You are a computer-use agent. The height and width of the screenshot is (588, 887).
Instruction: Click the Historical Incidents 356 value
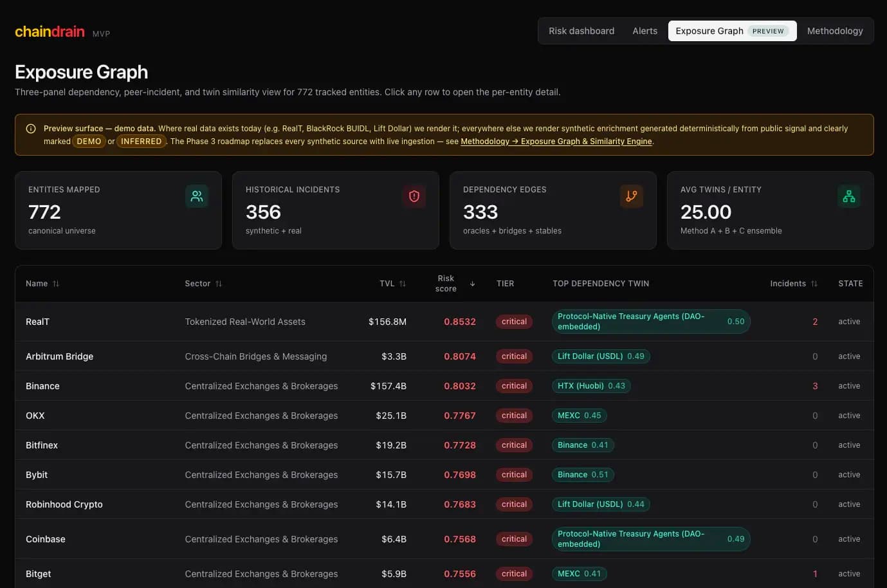263,212
